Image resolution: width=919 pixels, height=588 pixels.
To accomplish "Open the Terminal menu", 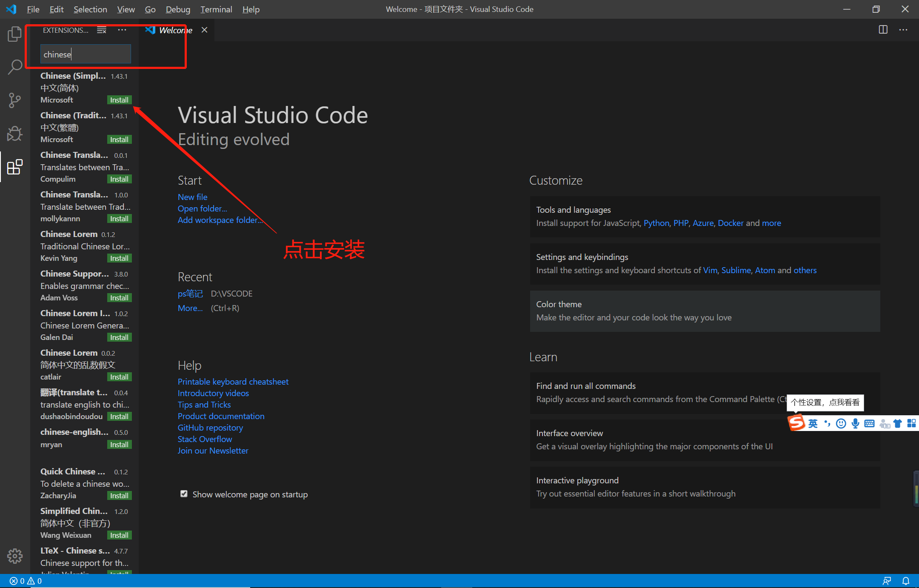I will (x=216, y=9).
